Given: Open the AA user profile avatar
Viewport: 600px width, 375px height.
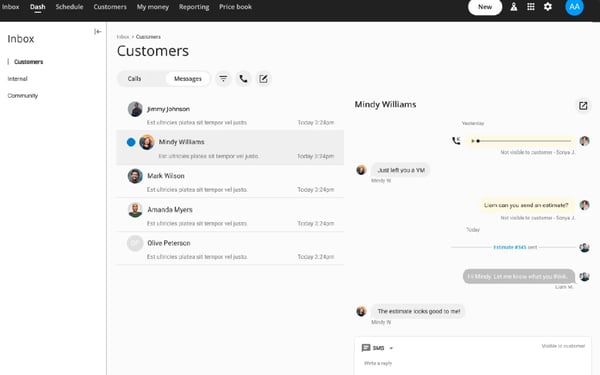Looking at the screenshot, I should (574, 7).
